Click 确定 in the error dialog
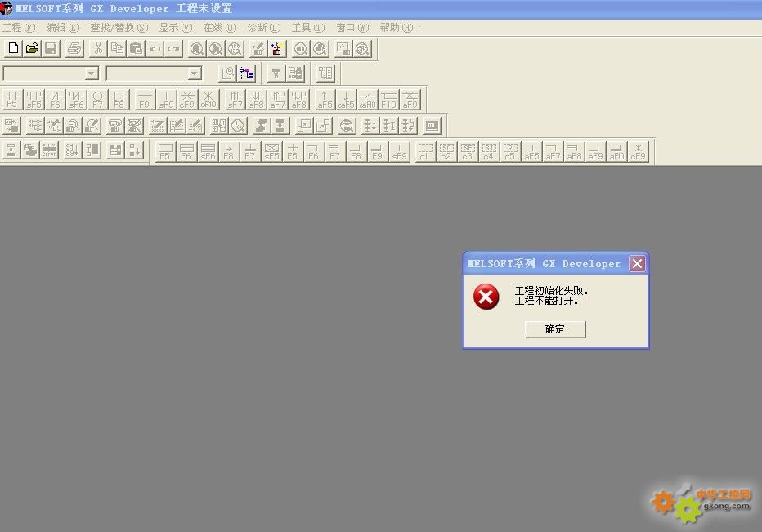Viewport: 762px width, 532px height. tap(555, 329)
